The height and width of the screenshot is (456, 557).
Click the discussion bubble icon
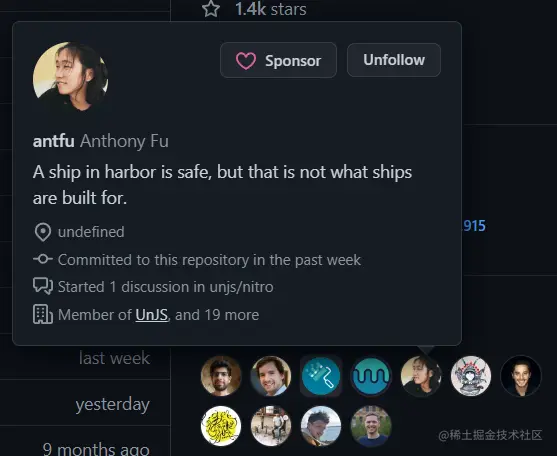(43, 286)
